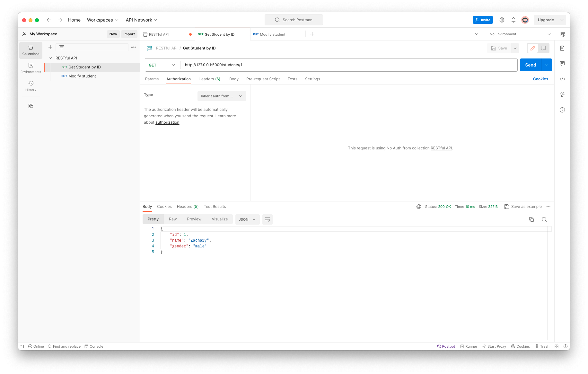Click the collections view more options ellipsis
This screenshot has width=588, height=374.
134,47
